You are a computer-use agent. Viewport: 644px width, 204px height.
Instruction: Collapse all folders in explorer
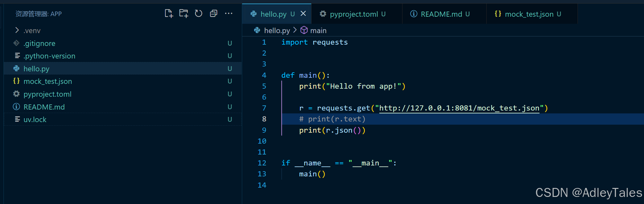[x=214, y=13]
